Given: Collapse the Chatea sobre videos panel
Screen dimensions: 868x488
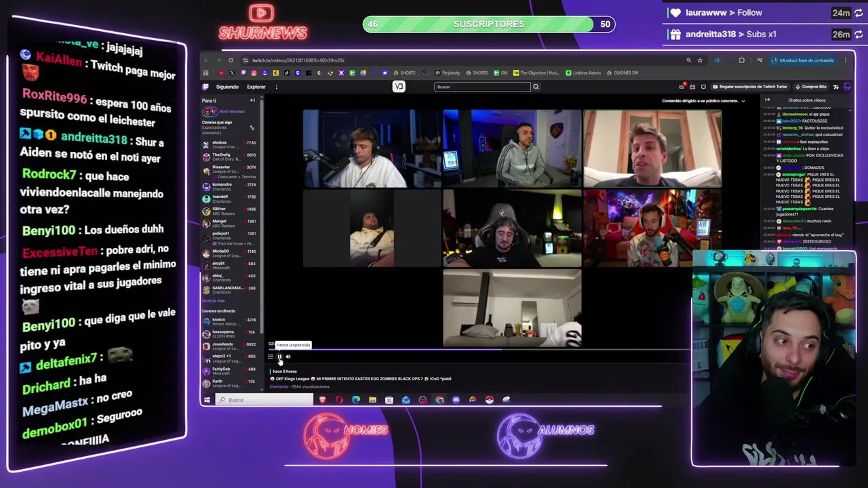Looking at the screenshot, I should [768, 100].
